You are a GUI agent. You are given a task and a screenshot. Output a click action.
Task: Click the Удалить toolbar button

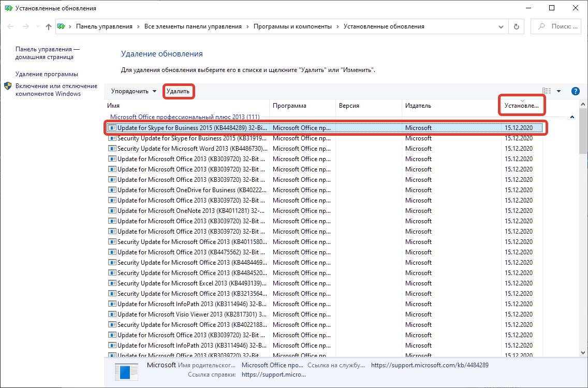coord(178,91)
